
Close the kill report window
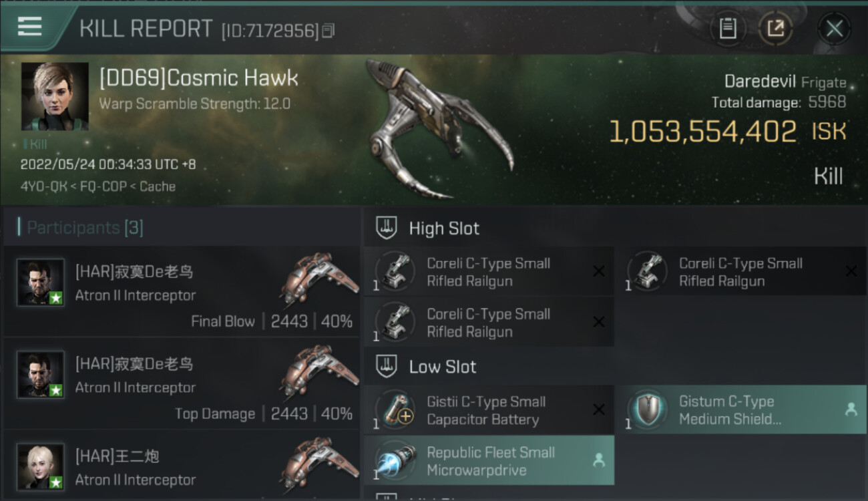pyautogui.click(x=834, y=28)
